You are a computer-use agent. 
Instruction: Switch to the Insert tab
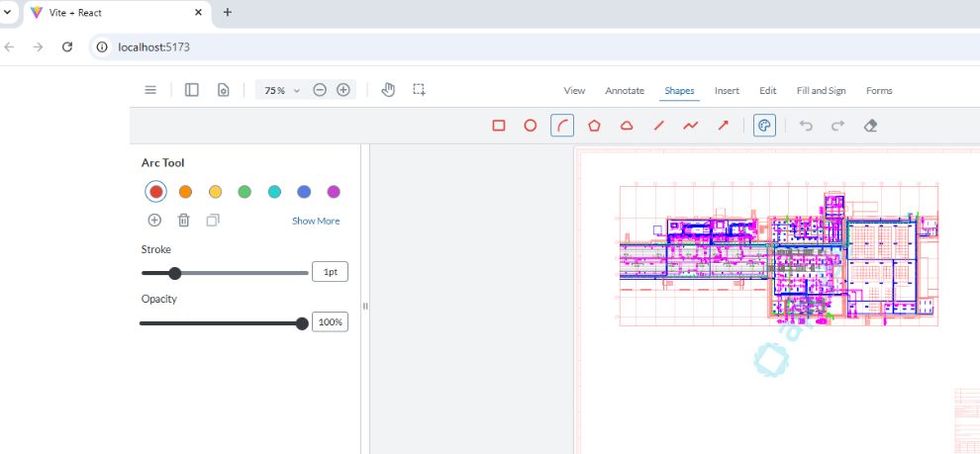click(727, 91)
